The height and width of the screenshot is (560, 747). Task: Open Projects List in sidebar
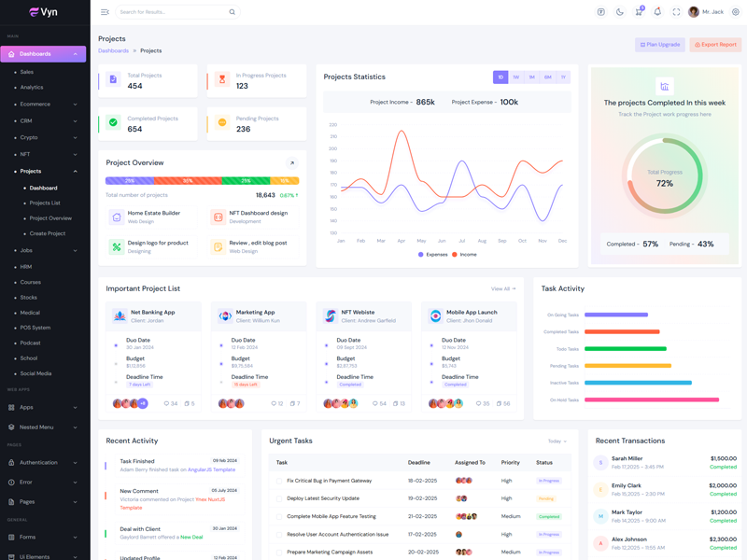click(x=45, y=203)
